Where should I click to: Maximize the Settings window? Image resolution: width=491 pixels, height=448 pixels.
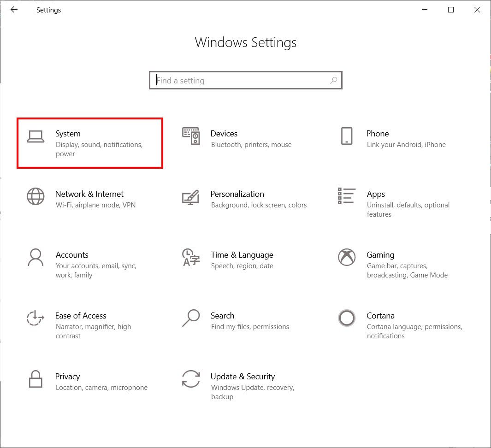tap(450, 10)
